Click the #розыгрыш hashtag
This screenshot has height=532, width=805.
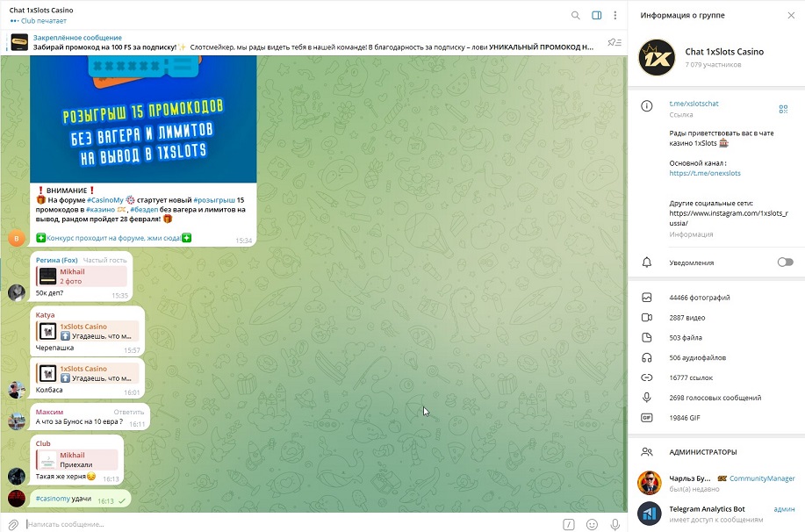tap(214, 200)
